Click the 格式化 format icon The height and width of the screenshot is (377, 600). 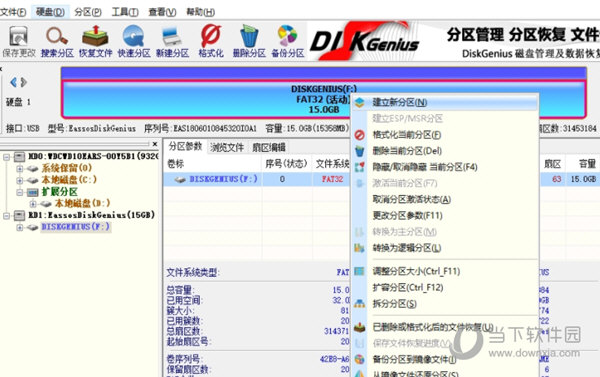[211, 41]
